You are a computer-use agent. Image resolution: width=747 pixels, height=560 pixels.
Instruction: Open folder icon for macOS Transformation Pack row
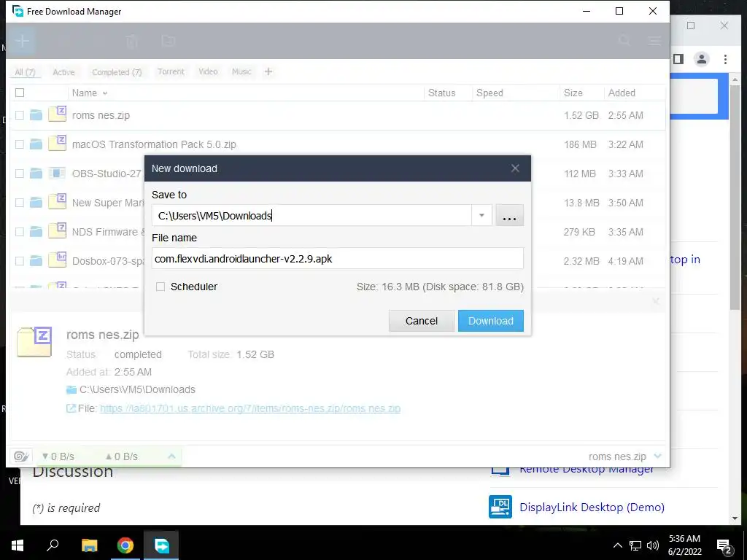(36, 144)
